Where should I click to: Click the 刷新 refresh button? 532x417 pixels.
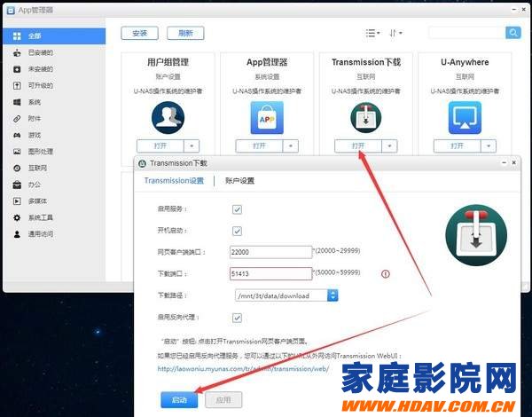(x=185, y=33)
